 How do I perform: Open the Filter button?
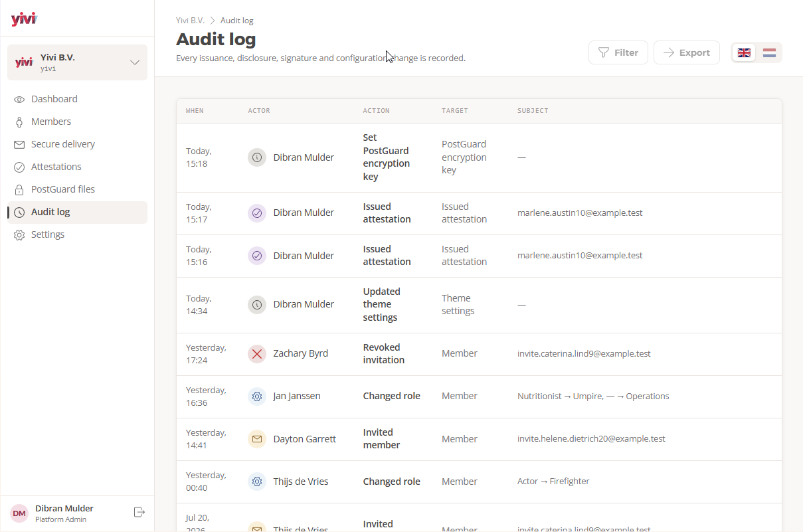pyautogui.click(x=618, y=52)
